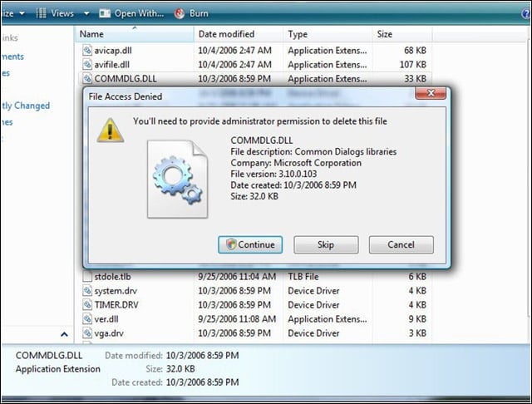This screenshot has height=404, width=532.
Task: Click File version 3.10.0.103 text
Action: click(273, 174)
